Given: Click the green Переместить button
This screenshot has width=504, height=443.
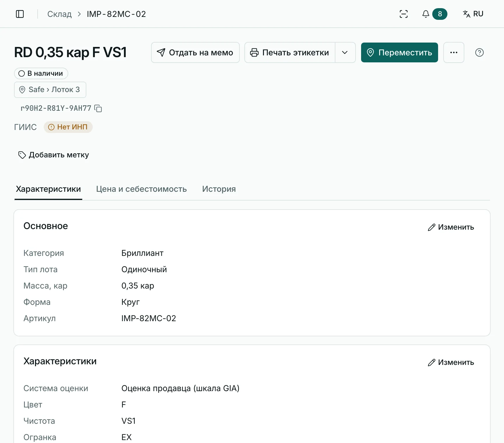Looking at the screenshot, I should click(400, 52).
